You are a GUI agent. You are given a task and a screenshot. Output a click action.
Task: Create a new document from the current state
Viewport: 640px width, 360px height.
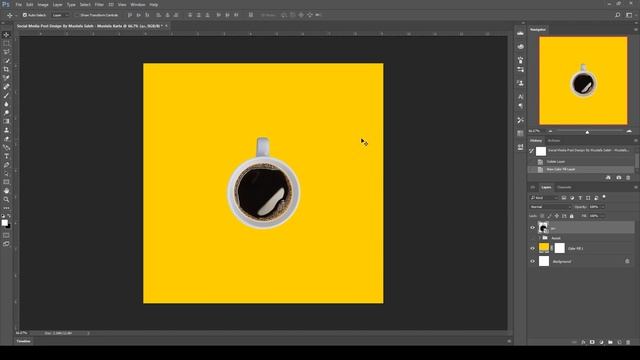coord(608,178)
